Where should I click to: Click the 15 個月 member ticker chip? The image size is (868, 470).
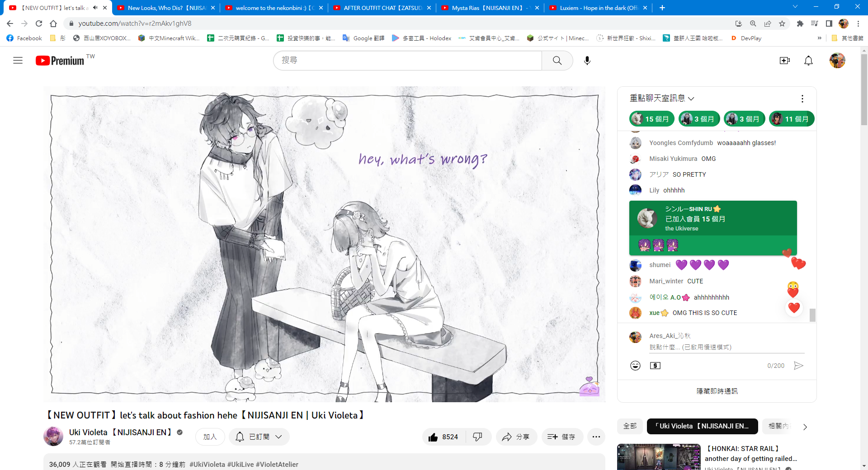click(652, 119)
